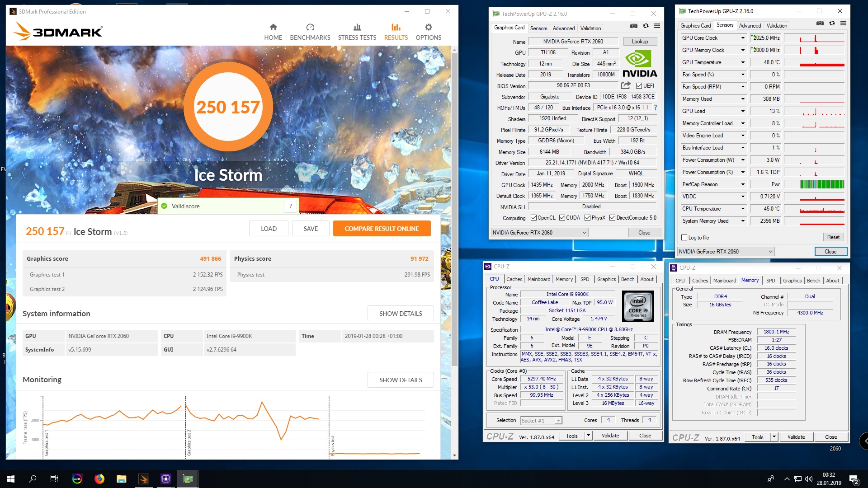Viewport: 868px width, 488px height.
Task: Click 3DMark vertical scrollbar
Action: (454, 210)
